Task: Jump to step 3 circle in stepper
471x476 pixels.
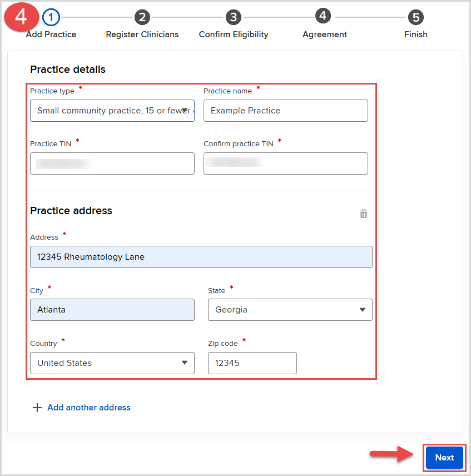Action: [x=234, y=17]
